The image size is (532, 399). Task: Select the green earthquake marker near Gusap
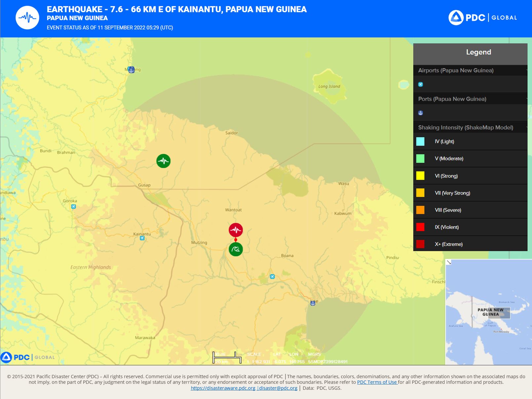point(163,161)
